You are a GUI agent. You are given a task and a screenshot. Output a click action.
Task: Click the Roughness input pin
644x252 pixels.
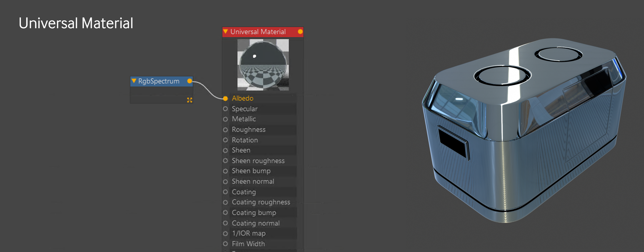[225, 130]
